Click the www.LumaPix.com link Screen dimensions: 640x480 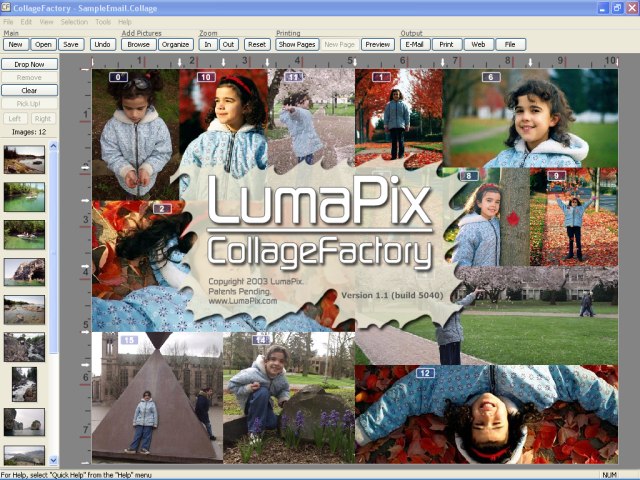[242, 301]
